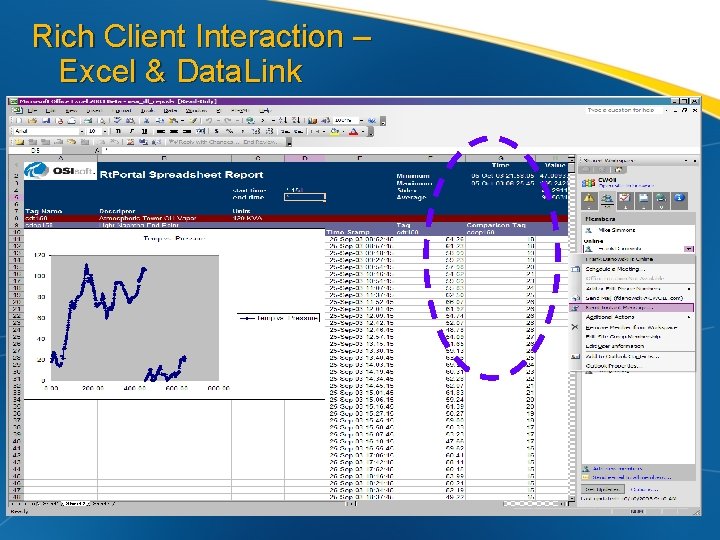
Task: Click the Get Updates button
Action: [x=603, y=489]
